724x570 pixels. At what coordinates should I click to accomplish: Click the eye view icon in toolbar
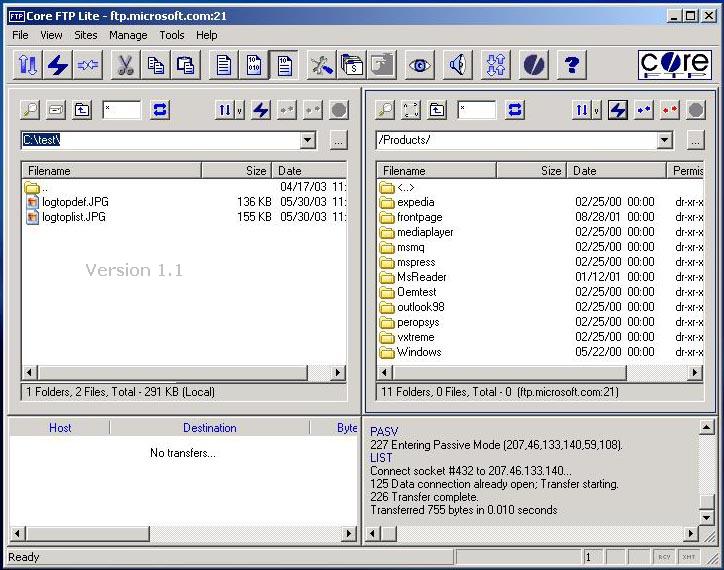tap(420, 65)
